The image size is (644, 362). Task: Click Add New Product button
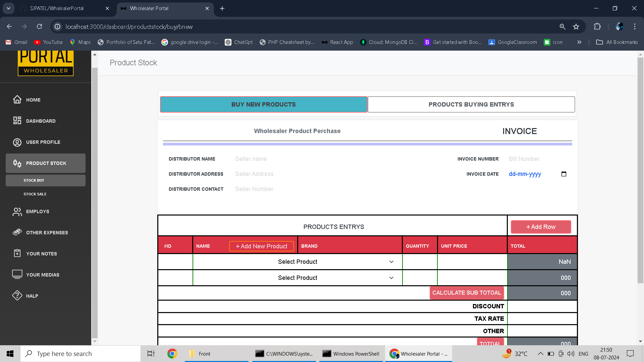261,246
